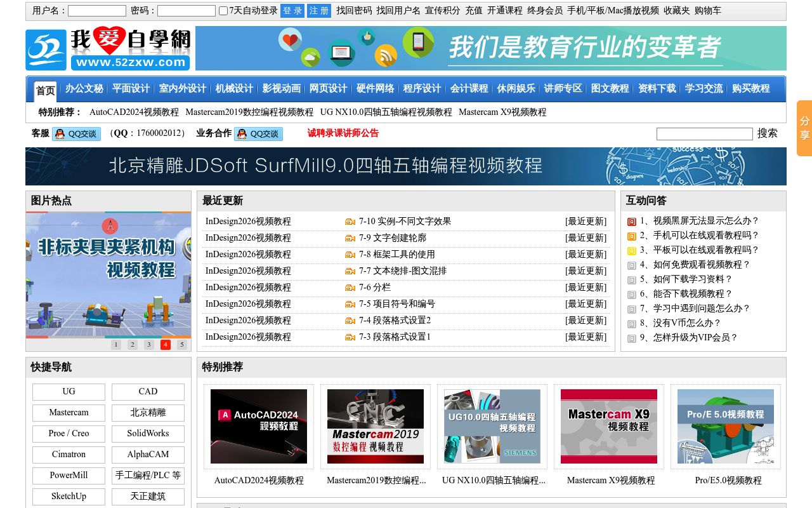Image resolution: width=812 pixels, height=508 pixels.
Task: Click the 52zxw site logo
Action: [x=108, y=49]
